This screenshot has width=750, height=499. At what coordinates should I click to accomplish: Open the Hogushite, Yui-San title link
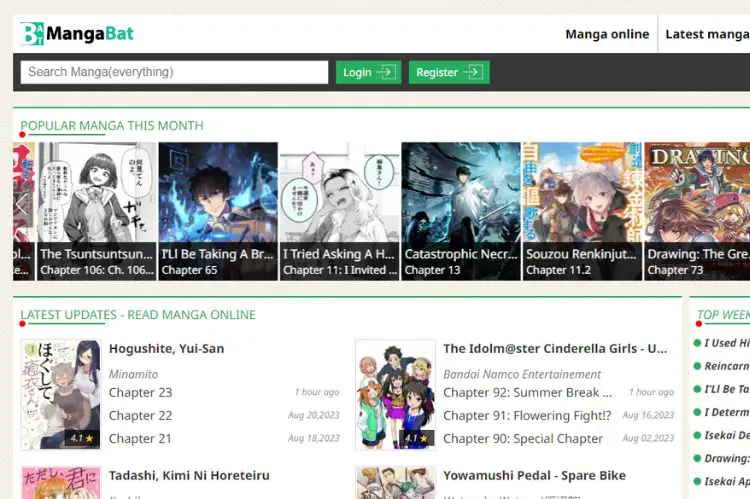(166, 349)
